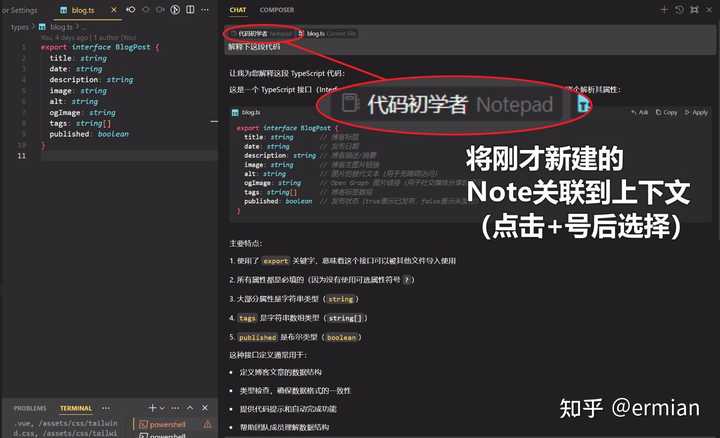The image size is (720, 438).
Task: Click the 代码初学者 Notepad context pill
Action: coord(258,33)
